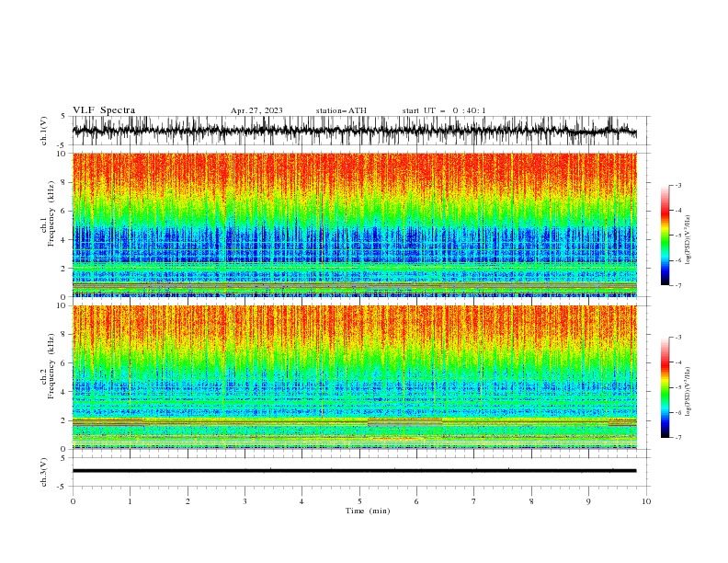
Task: Click time axis tick label "0"
Action: 73,501
